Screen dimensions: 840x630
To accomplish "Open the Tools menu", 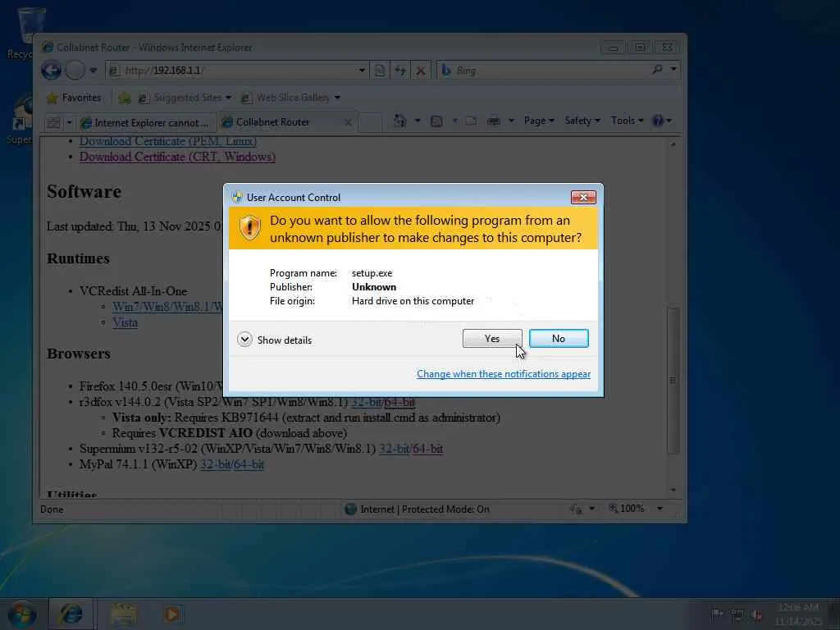I will click(627, 121).
